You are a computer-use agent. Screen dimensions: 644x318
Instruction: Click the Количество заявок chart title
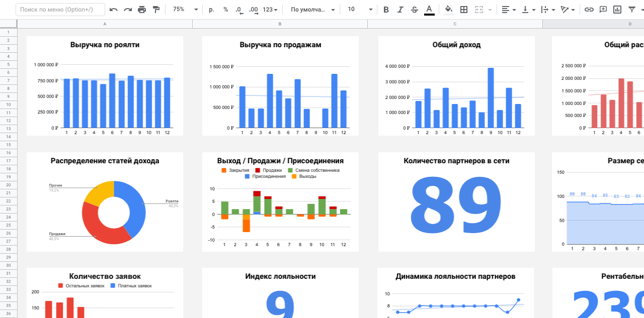point(105,276)
